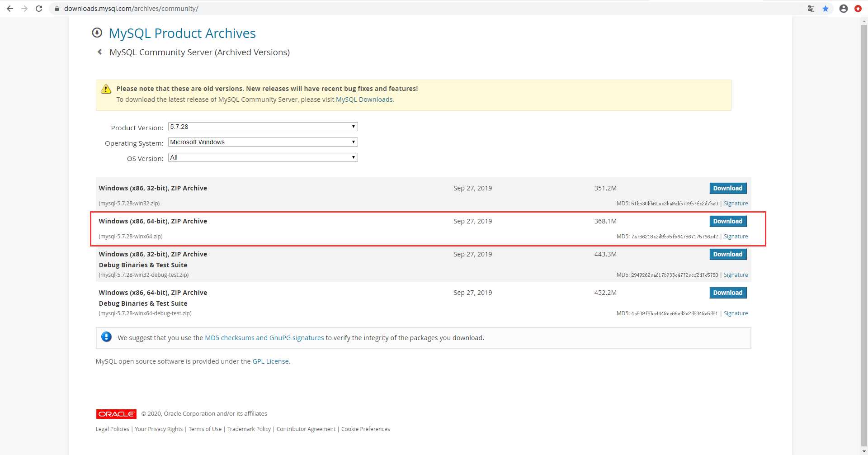Click the red browser update icon
868x455 pixels.
(858, 9)
